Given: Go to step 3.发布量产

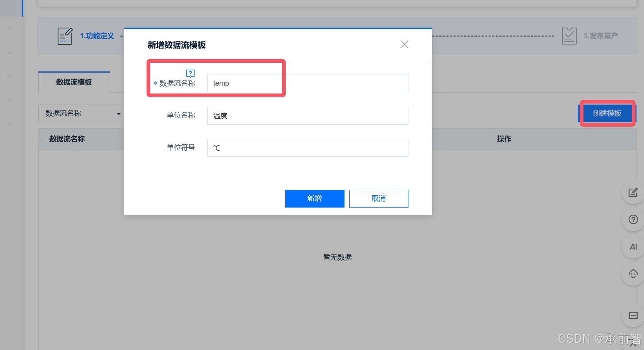Looking at the screenshot, I should 601,36.
